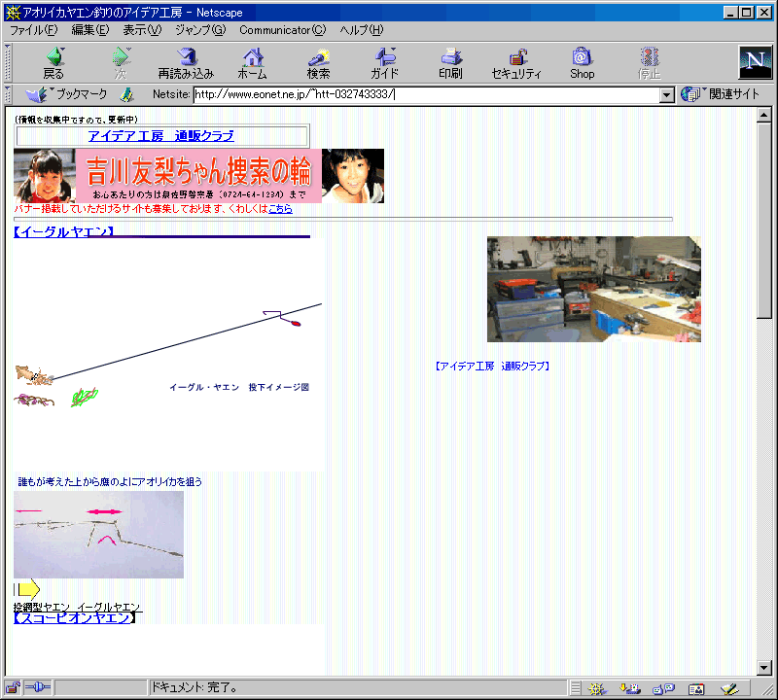Viewport: 778px width, 700px height.
Task: Click the (情報を収集中ですので、更新中) note
Action: 77,120
